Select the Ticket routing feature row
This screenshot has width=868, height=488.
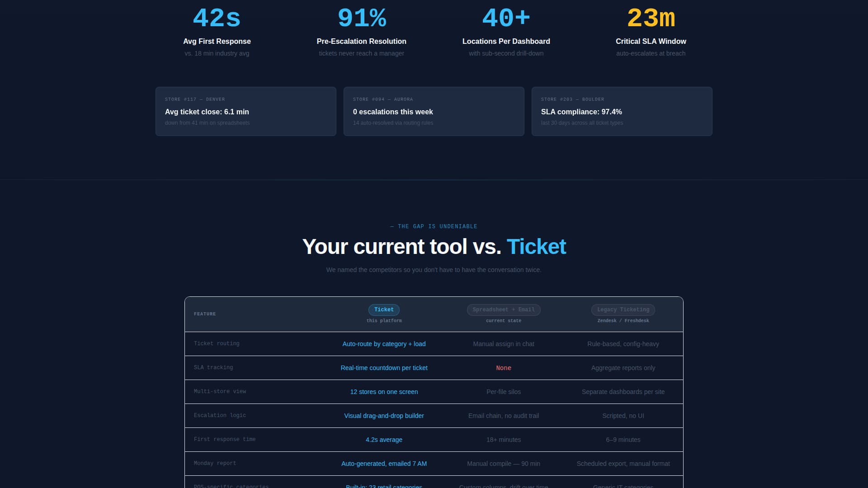tap(217, 343)
